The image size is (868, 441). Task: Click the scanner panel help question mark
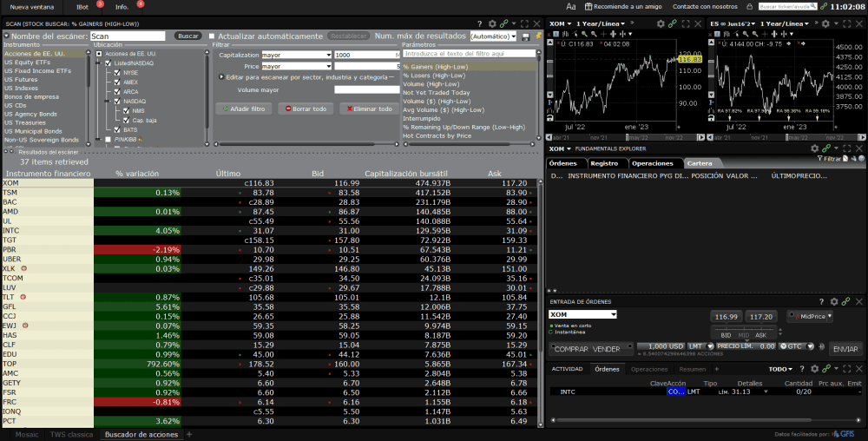click(x=480, y=23)
